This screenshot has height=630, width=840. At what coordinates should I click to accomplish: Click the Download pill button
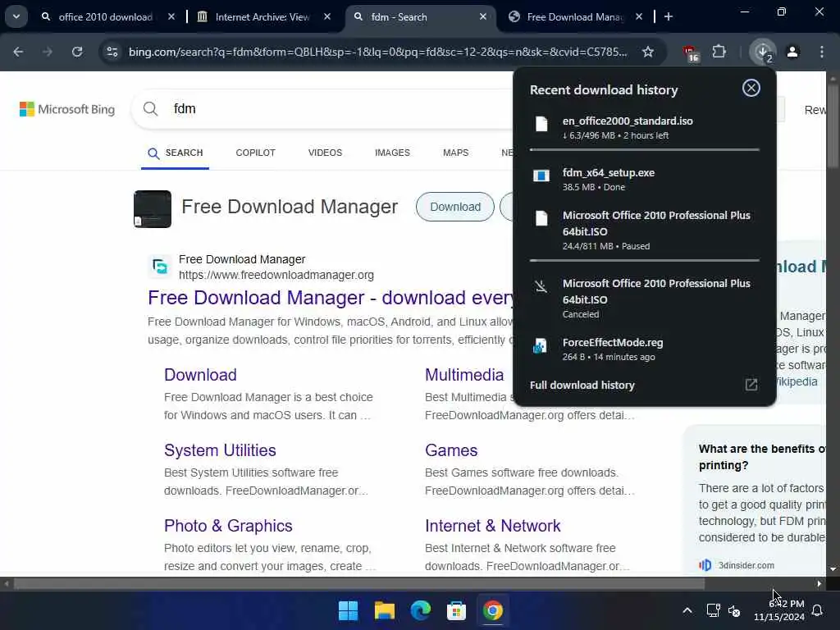(454, 207)
